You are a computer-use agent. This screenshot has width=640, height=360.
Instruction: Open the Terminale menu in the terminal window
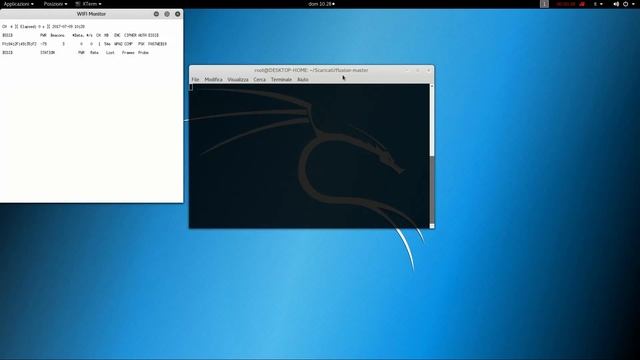click(x=281, y=80)
